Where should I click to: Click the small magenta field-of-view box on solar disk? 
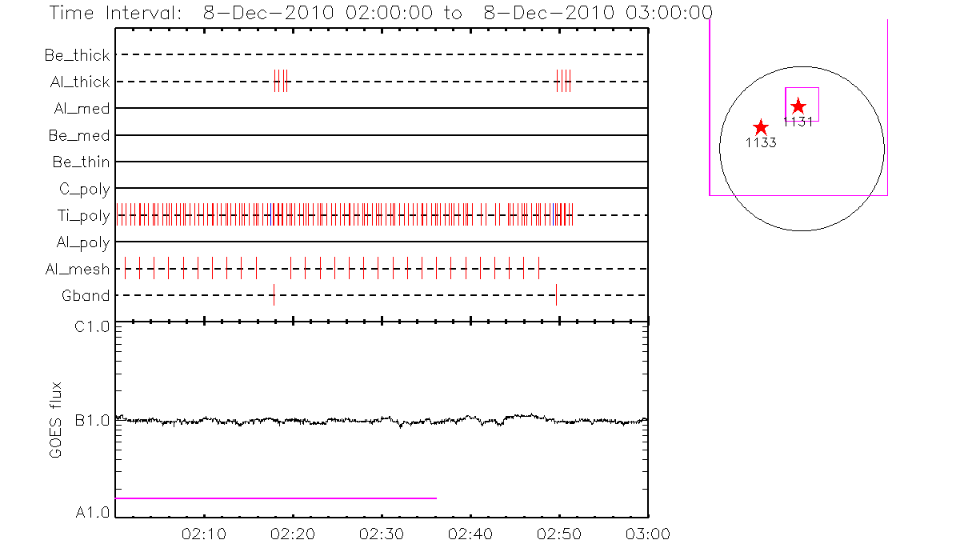(802, 104)
